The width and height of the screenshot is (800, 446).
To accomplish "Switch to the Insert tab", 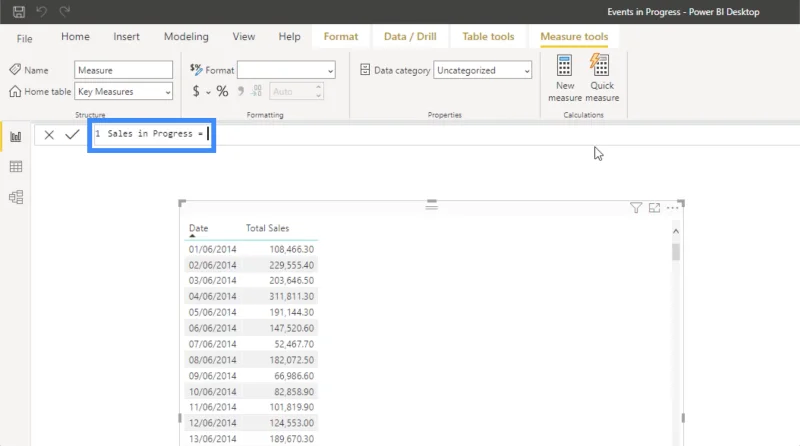I will [126, 37].
